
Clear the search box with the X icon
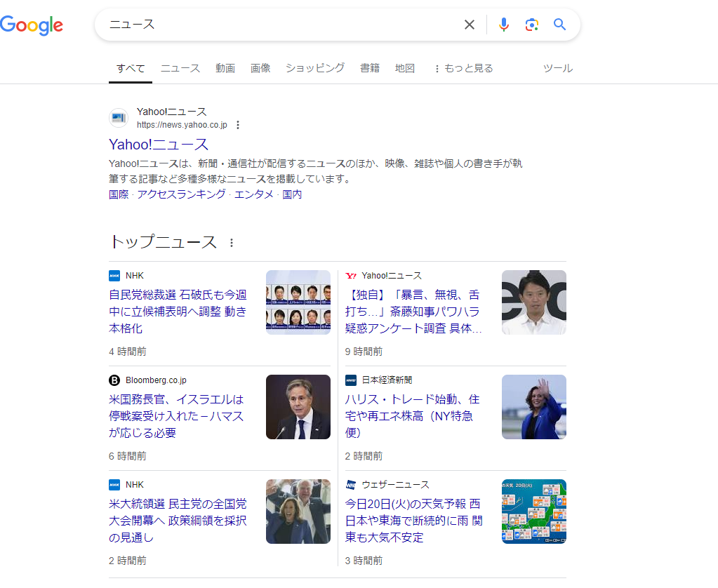pos(469,25)
